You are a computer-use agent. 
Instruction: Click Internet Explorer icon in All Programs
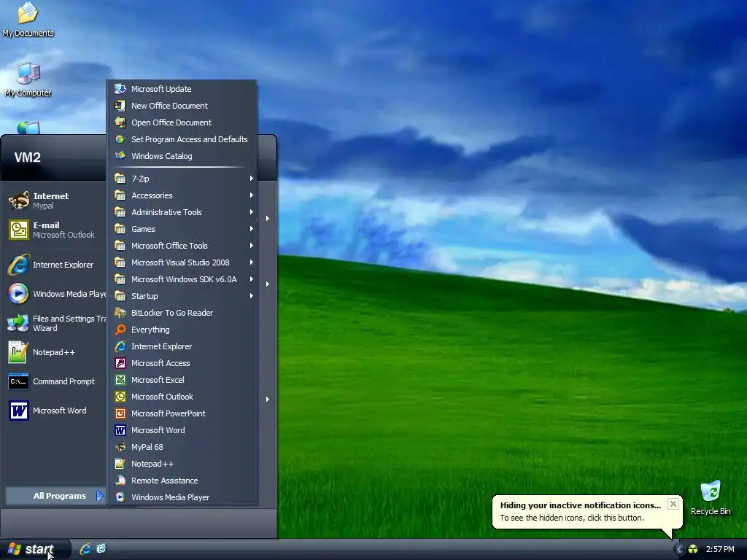coord(120,346)
